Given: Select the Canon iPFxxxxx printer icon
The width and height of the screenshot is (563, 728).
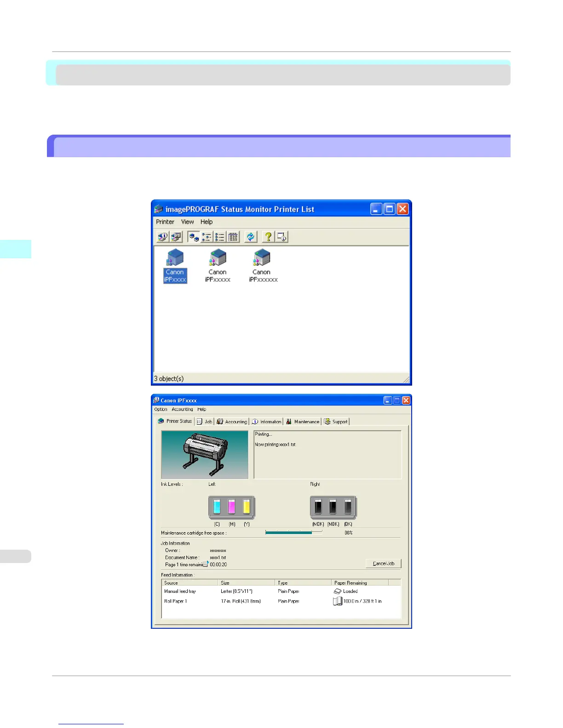Looking at the screenshot, I should pyautogui.click(x=218, y=266).
